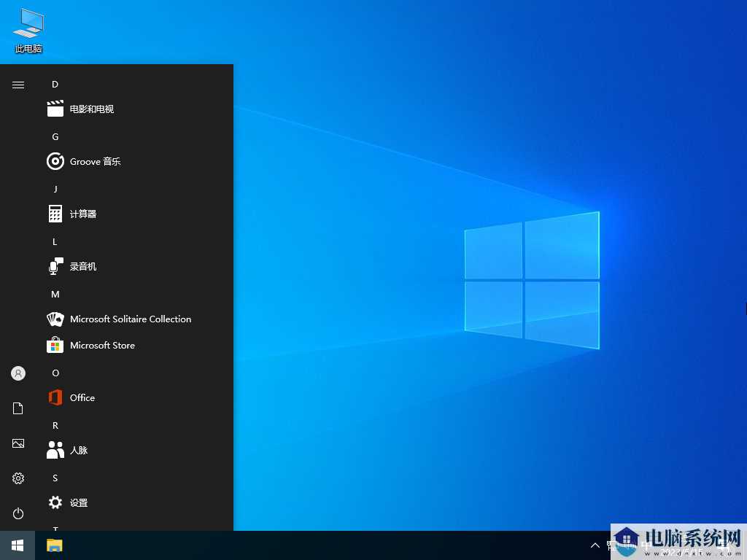Click the user account icon in Start sidebar
The height and width of the screenshot is (560, 747).
pos(18,373)
